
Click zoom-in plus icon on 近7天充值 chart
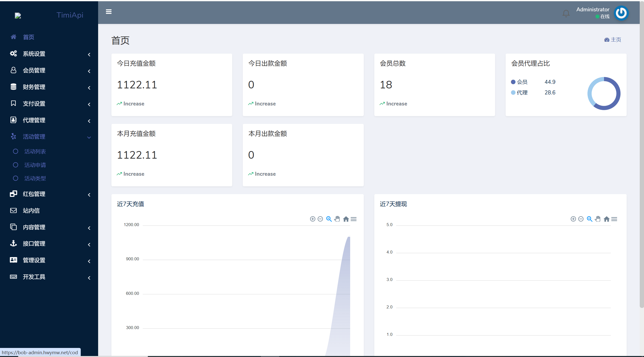pyautogui.click(x=312, y=219)
